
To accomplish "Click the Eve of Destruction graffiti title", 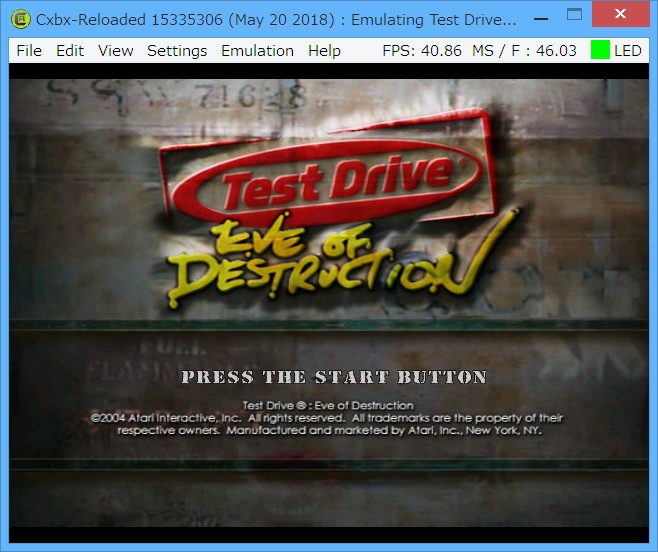I will point(343,259).
